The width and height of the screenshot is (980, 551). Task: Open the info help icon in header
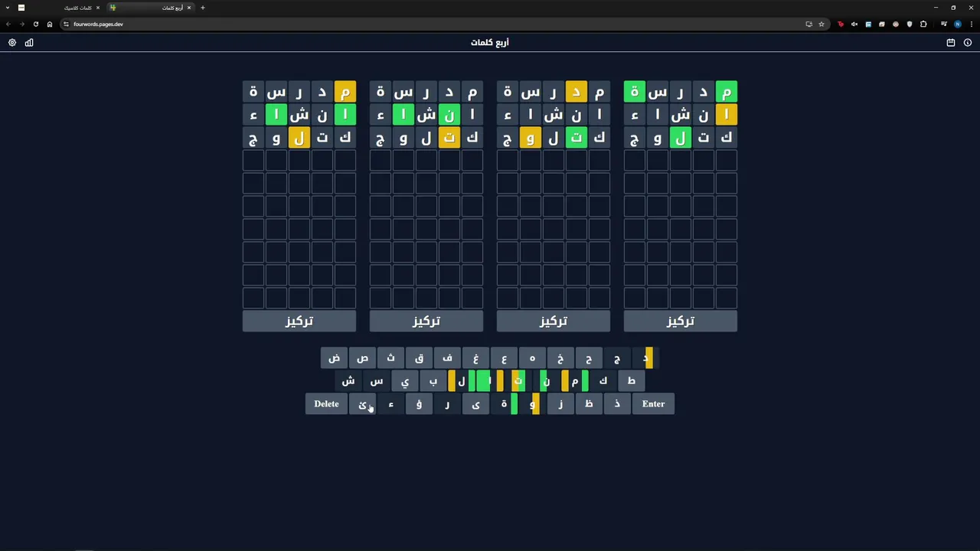pos(968,43)
